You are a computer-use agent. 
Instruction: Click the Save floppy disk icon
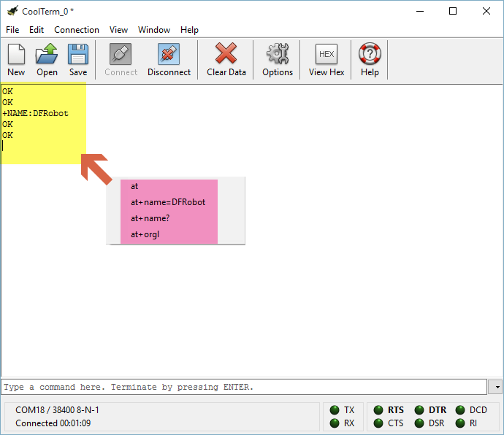(78, 54)
